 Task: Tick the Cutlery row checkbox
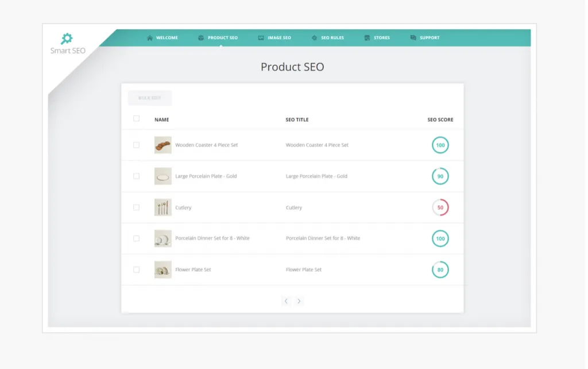click(136, 207)
